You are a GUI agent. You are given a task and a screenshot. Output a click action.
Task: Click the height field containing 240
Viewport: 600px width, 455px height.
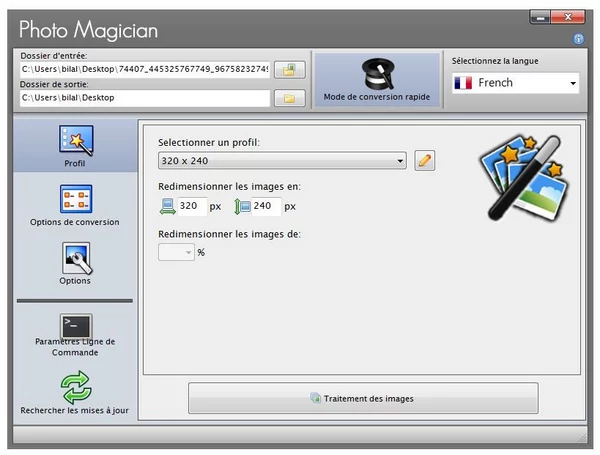click(x=266, y=206)
